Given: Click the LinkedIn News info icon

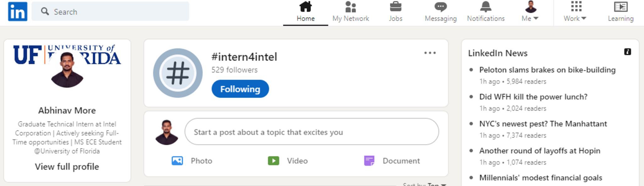Looking at the screenshot, I should (627, 52).
